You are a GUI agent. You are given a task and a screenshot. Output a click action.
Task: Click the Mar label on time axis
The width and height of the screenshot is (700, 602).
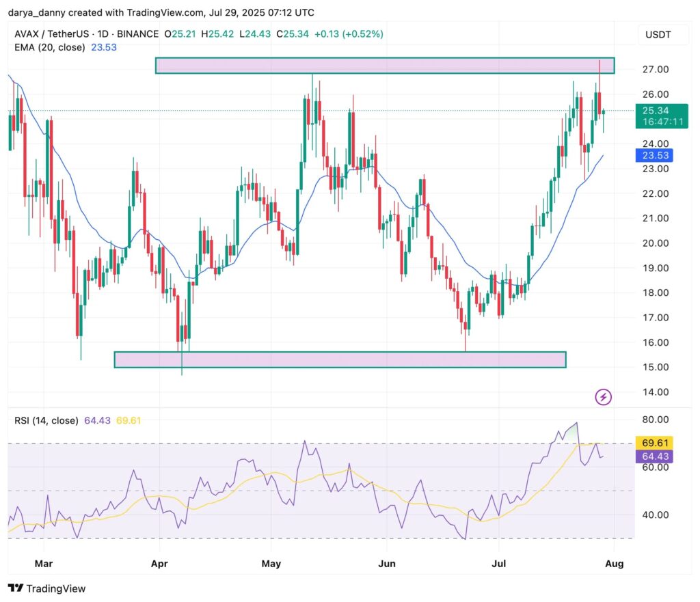click(43, 564)
